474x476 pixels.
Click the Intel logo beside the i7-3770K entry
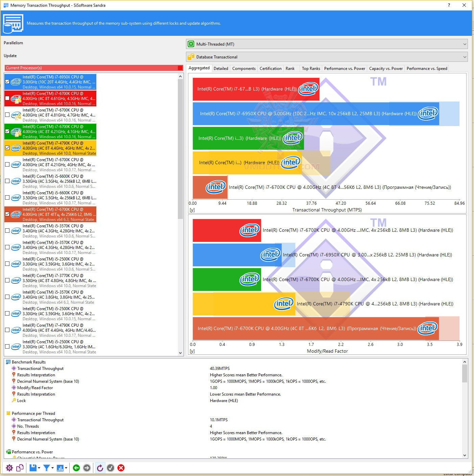coord(16,280)
